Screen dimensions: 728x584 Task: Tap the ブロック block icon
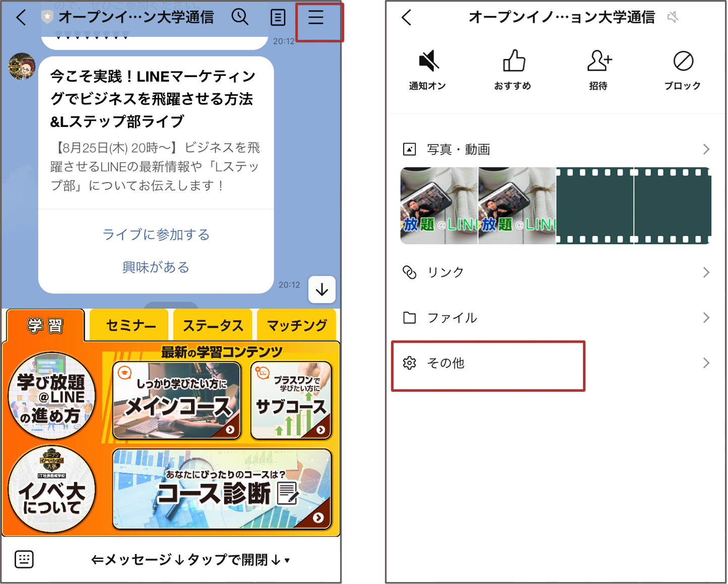pyautogui.click(x=683, y=62)
